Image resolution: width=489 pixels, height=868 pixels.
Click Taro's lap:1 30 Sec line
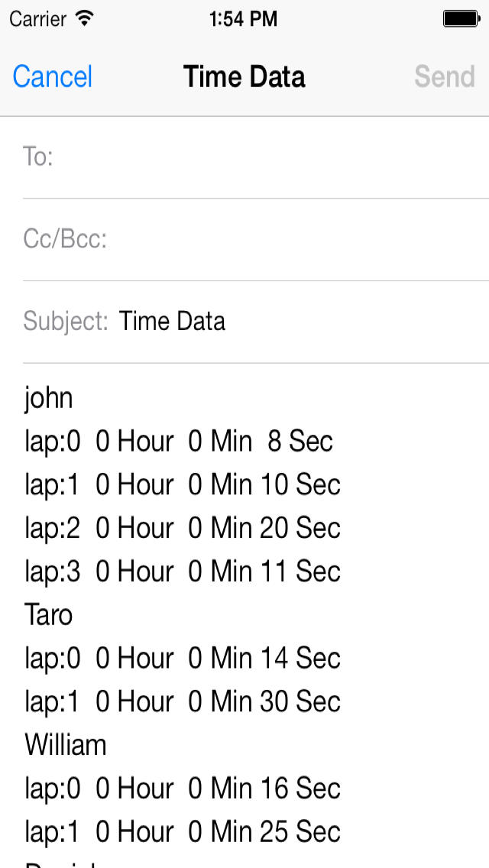[x=182, y=701]
